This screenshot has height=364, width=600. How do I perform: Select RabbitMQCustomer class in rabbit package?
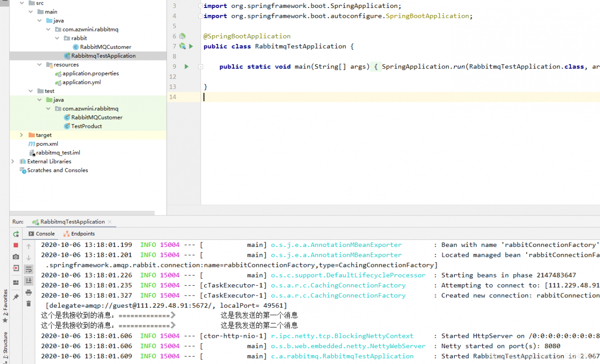click(105, 47)
